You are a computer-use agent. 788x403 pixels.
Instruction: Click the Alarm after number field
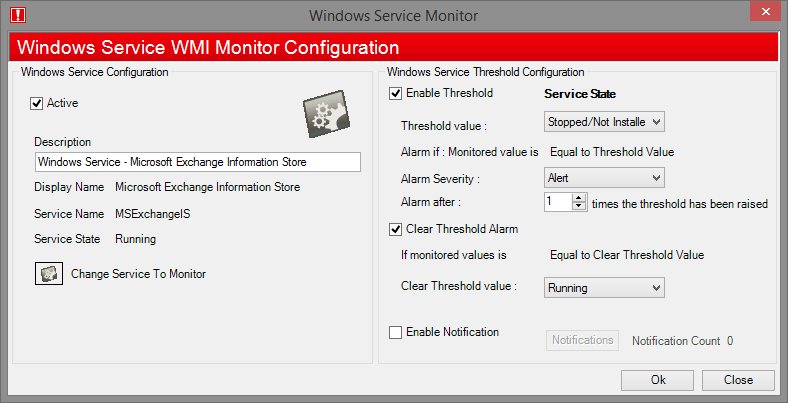click(558, 202)
